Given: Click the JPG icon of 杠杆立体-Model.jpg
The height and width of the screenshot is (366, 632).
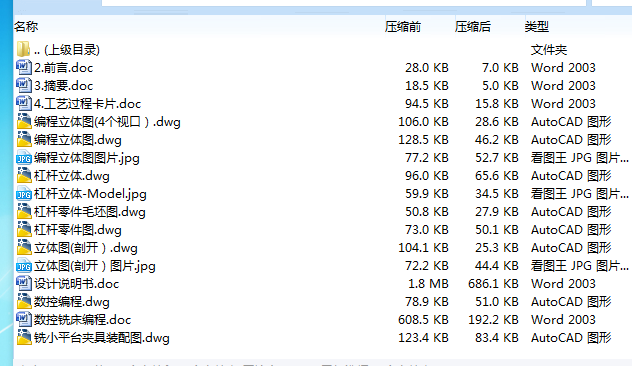Looking at the screenshot, I should (23, 193).
